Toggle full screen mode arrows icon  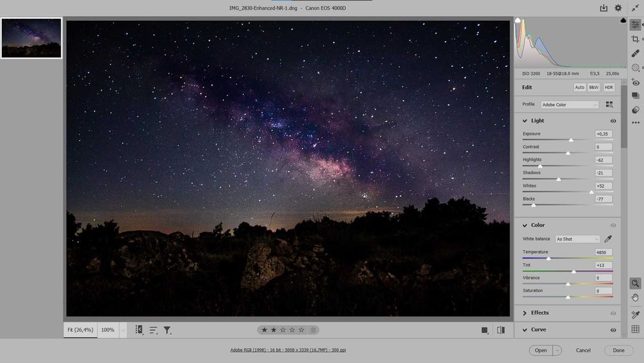pyautogui.click(x=636, y=8)
